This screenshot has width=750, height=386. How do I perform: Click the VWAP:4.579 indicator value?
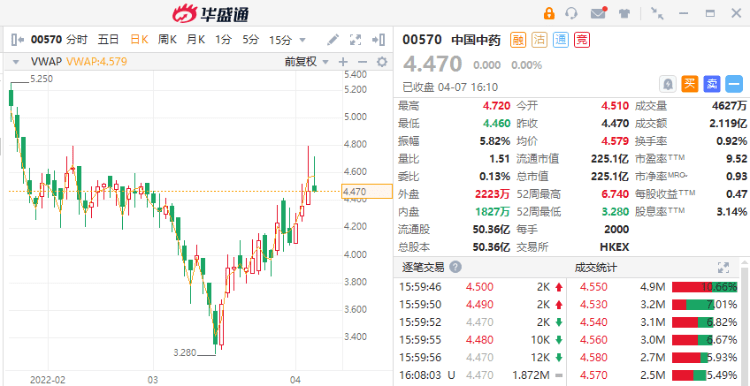(96, 62)
